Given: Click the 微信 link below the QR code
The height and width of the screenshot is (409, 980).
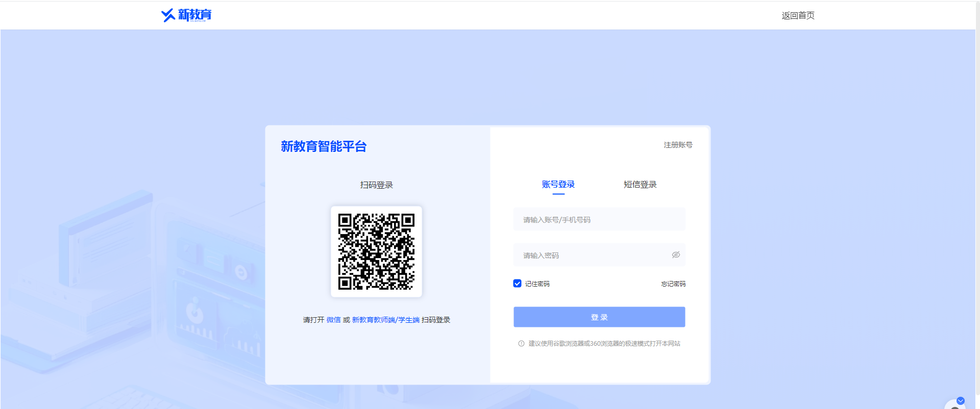Looking at the screenshot, I should click(x=333, y=320).
